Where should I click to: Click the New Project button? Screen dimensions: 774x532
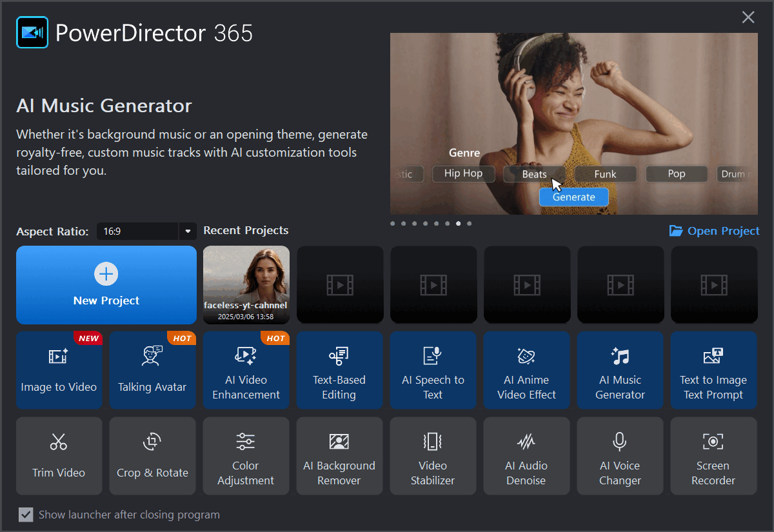tap(106, 285)
